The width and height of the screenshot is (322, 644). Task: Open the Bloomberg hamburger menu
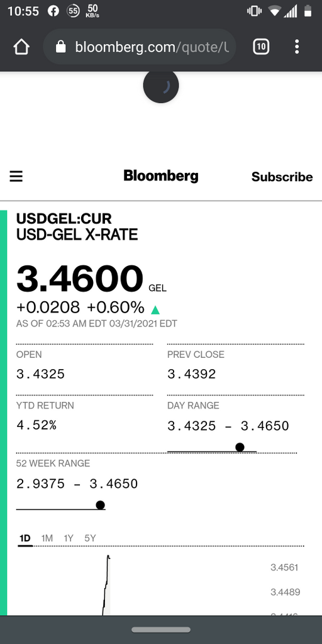pyautogui.click(x=16, y=177)
